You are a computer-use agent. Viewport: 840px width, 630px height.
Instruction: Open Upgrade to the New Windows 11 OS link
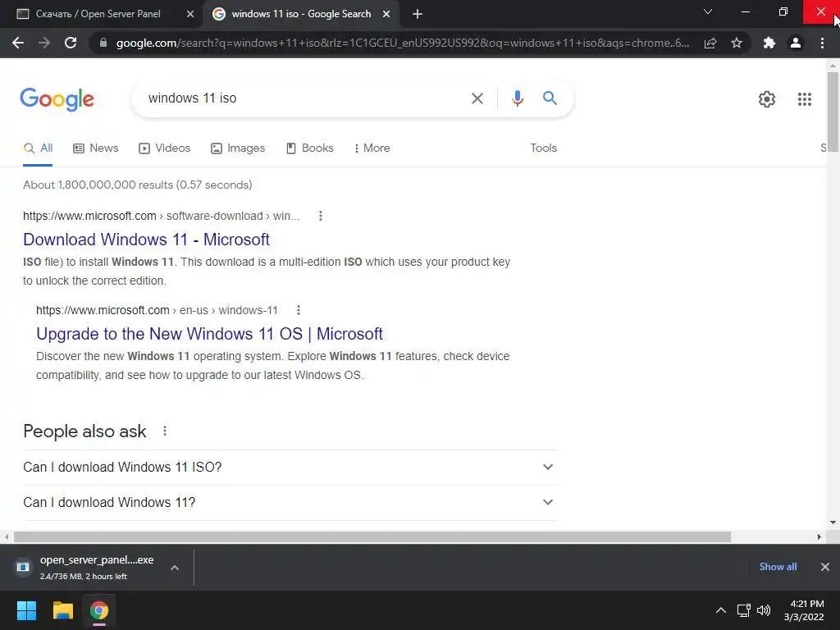point(209,334)
